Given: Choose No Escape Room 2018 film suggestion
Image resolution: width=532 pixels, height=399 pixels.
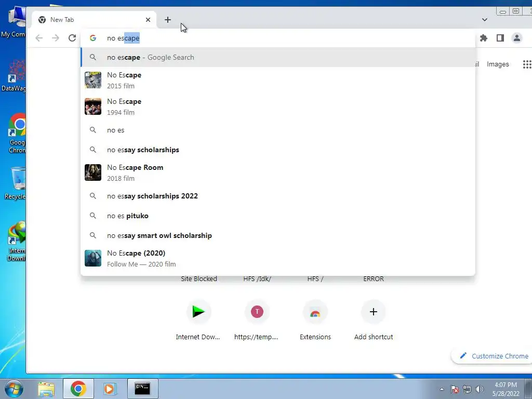Looking at the screenshot, I should [278, 172].
